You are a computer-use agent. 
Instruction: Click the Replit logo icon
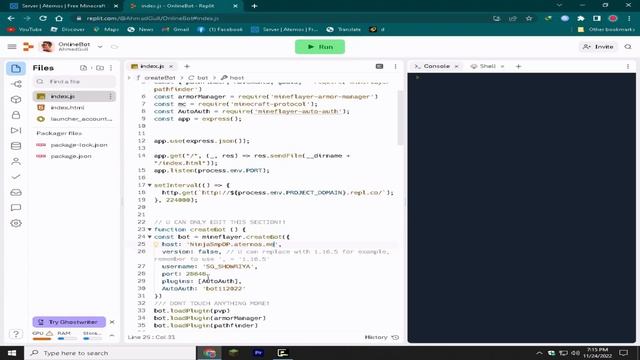tap(28, 47)
